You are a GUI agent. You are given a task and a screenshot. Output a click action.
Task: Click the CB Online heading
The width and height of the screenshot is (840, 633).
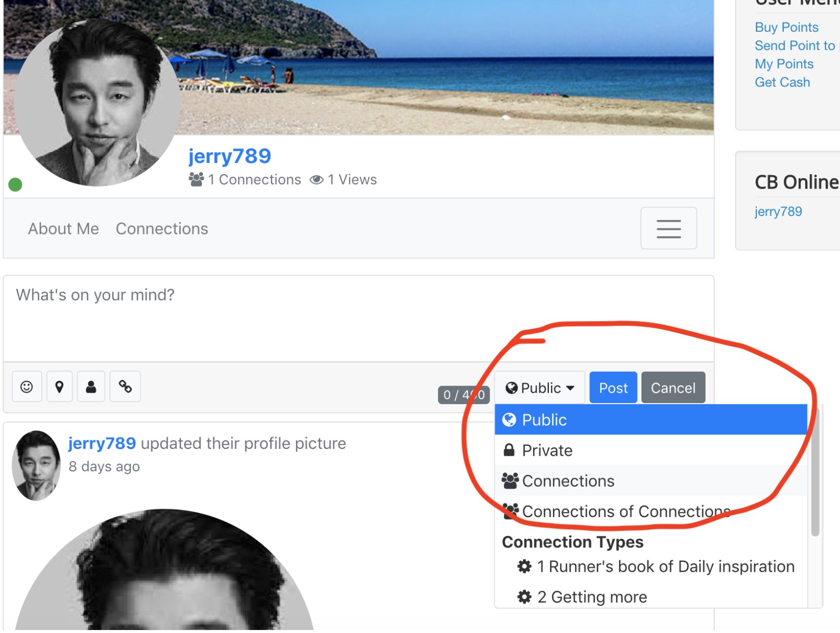tap(797, 182)
